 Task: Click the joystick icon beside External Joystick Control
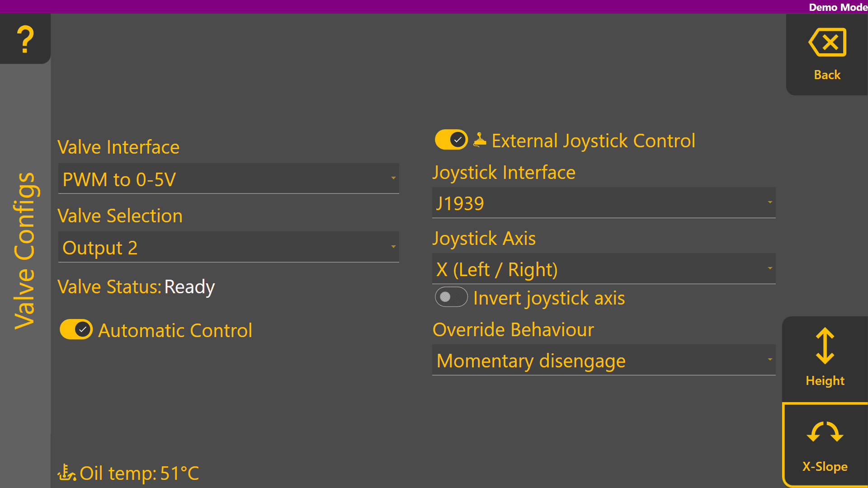coord(479,139)
